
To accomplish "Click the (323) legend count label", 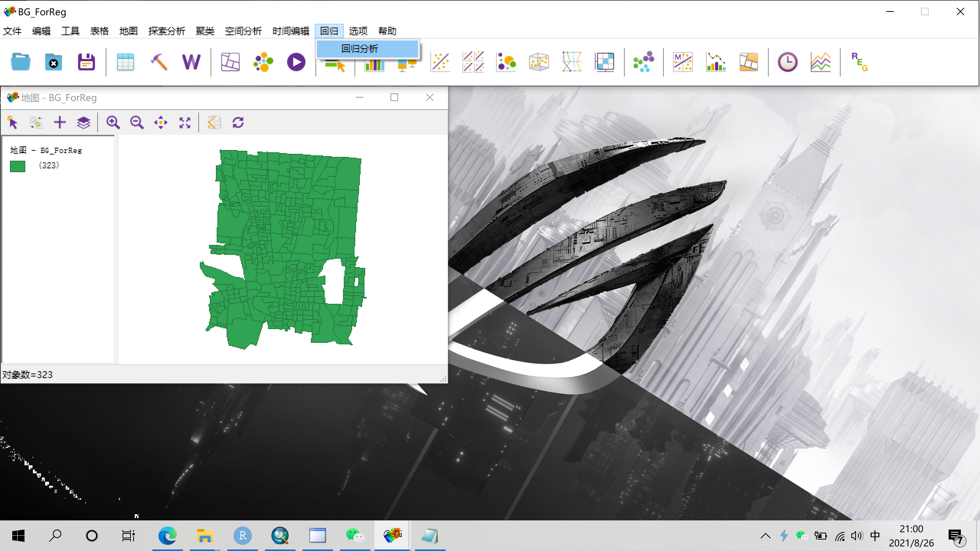I will coord(49,165).
